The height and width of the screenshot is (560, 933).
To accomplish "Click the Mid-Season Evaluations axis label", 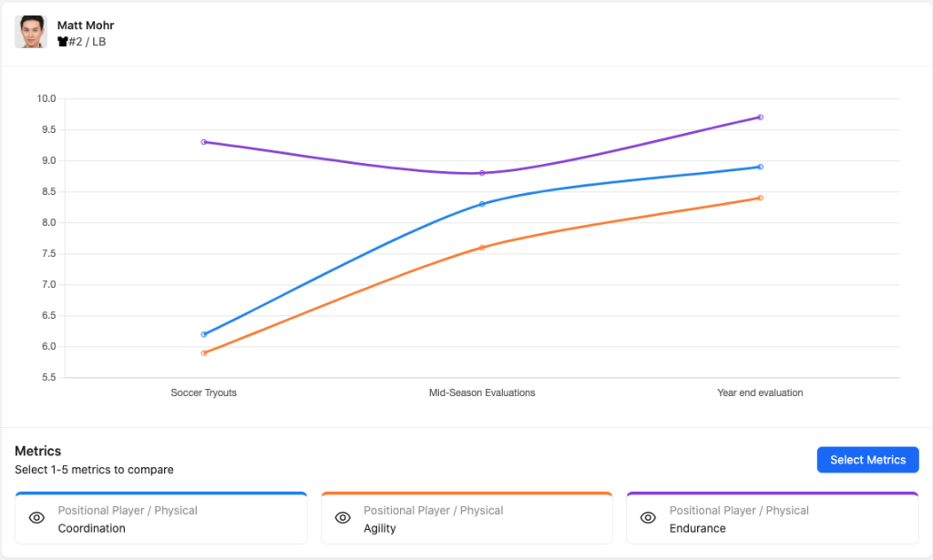I will 482,393.
